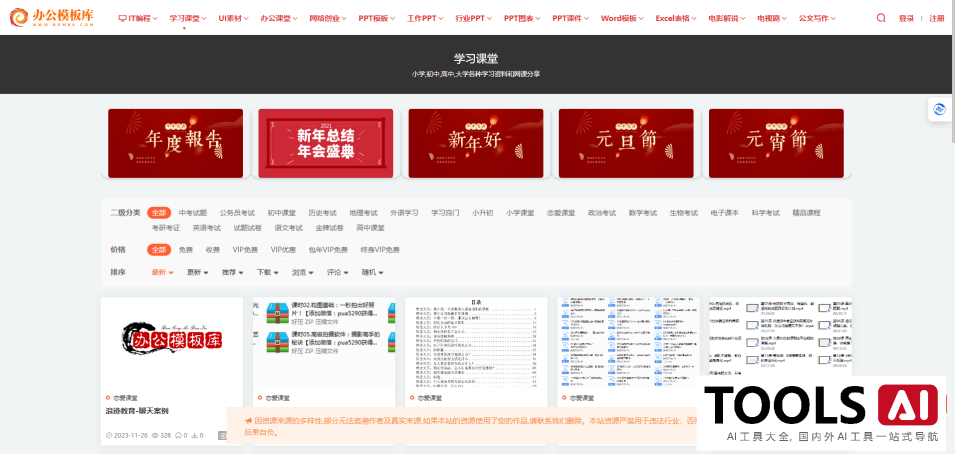Viewport: 955px width, 454px height.
Task: Select 全部 in 价格 filter
Action: (159, 249)
